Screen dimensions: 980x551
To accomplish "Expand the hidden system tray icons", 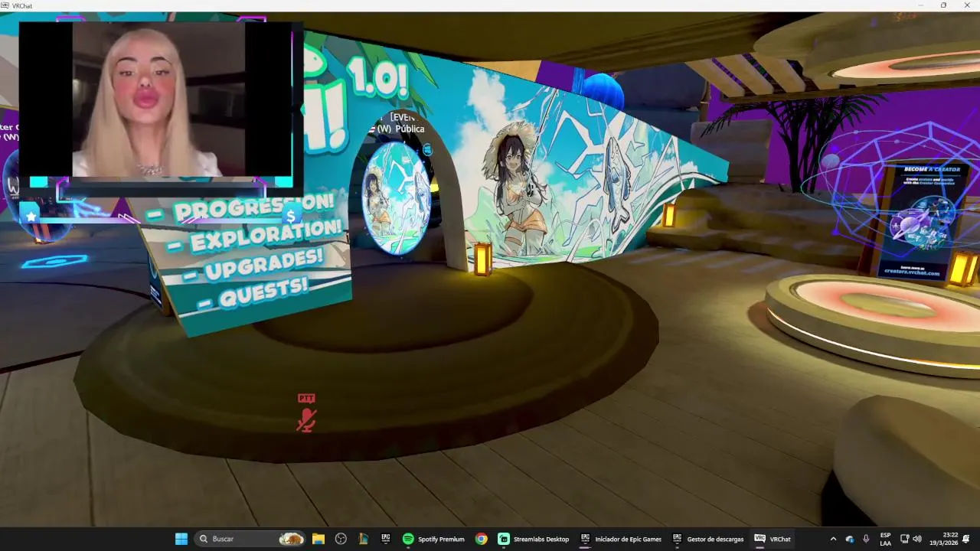I will pyautogui.click(x=833, y=539).
